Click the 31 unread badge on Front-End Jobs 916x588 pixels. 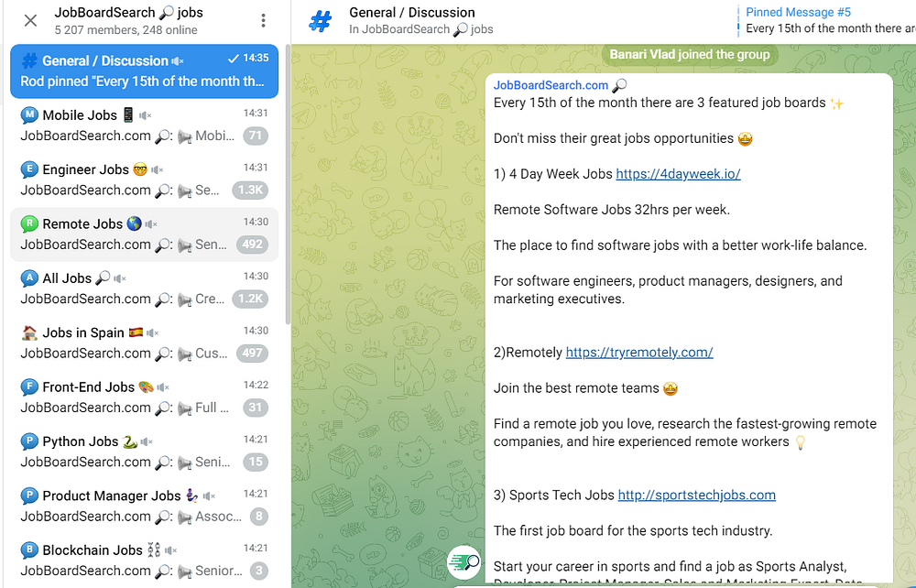[256, 408]
